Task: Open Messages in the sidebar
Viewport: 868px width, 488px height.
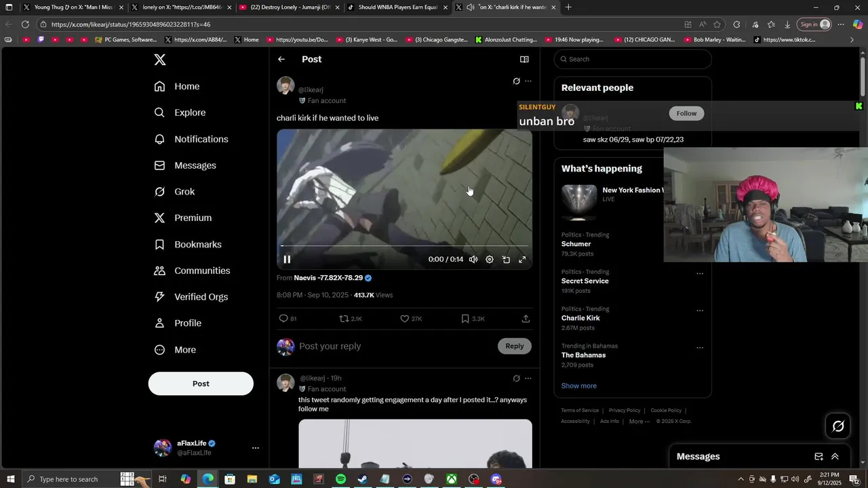Action: point(185,165)
